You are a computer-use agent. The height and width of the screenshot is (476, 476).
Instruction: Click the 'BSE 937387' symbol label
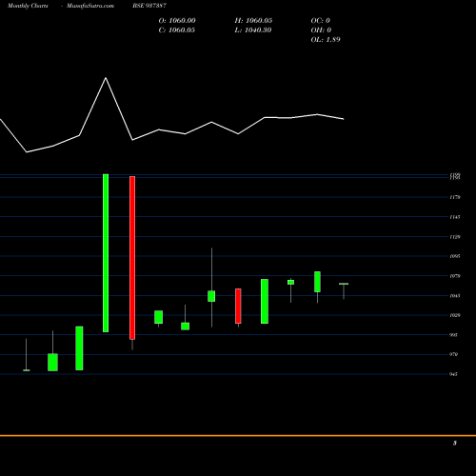[149, 6]
